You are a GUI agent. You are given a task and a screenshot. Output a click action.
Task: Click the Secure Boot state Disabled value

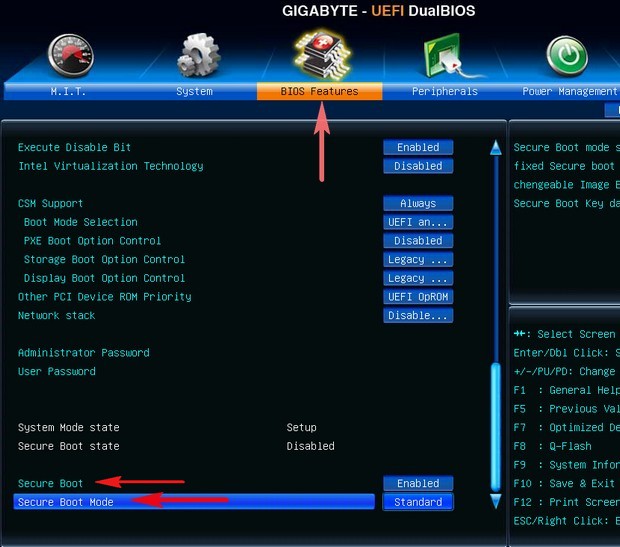pos(310,446)
